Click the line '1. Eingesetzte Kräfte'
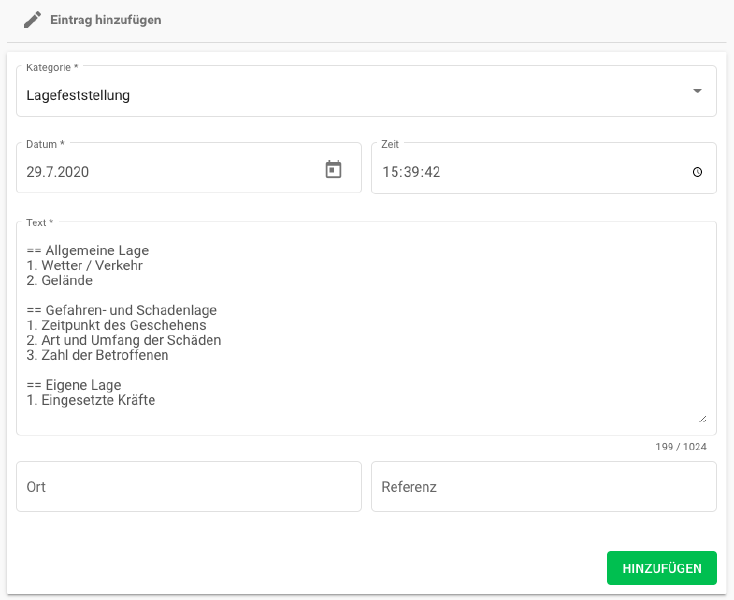This screenshot has height=600, width=734. (90, 400)
